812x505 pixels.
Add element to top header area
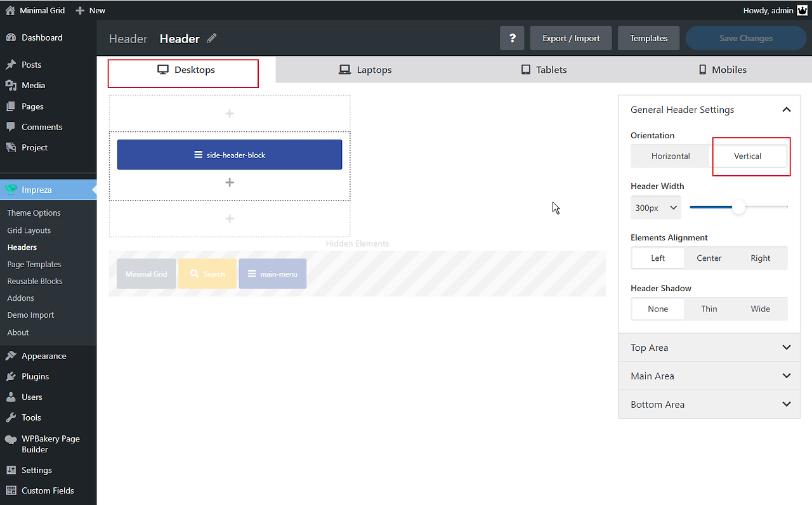(x=230, y=114)
